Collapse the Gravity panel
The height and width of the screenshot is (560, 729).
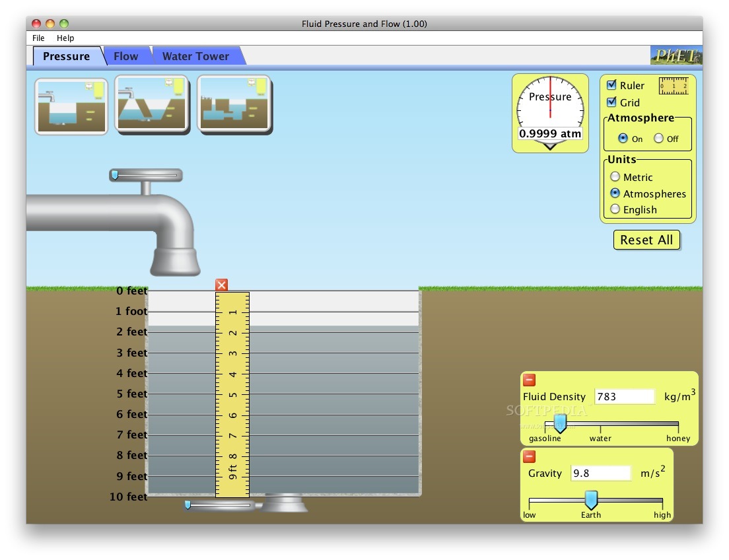[x=530, y=456]
